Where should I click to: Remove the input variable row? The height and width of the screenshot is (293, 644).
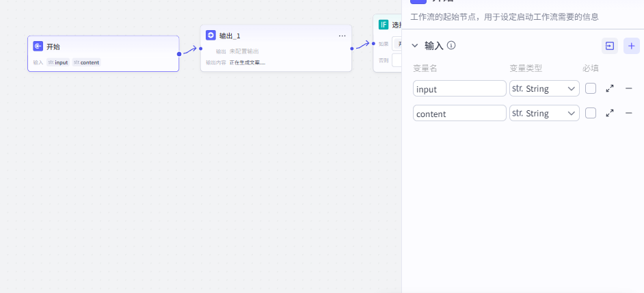click(x=629, y=88)
